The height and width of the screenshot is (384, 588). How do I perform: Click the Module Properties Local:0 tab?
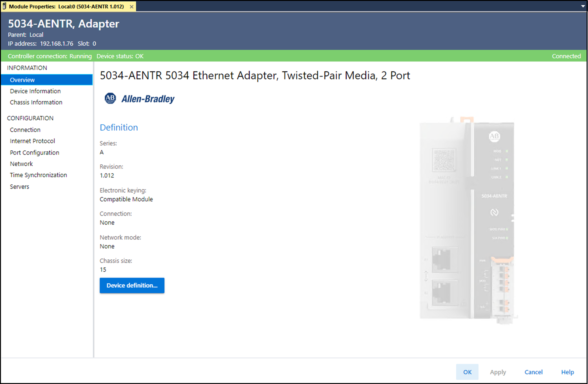(66, 6)
